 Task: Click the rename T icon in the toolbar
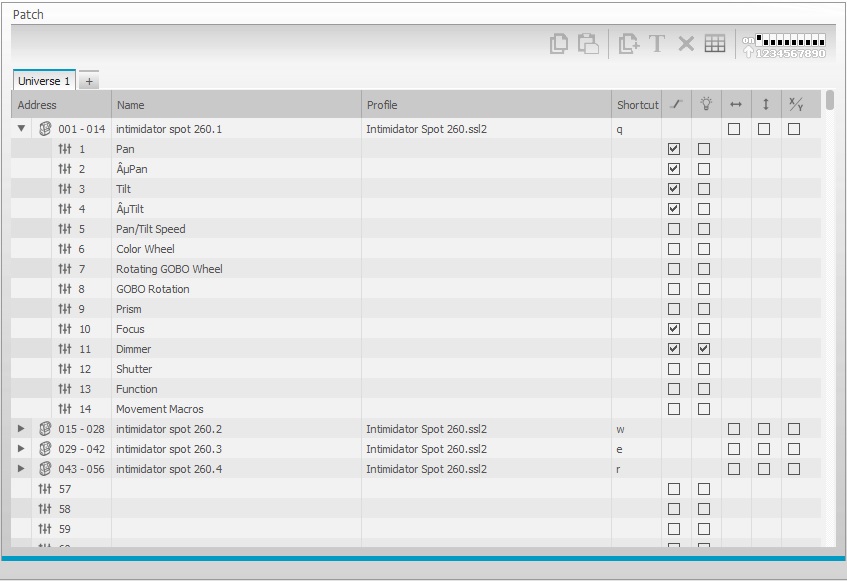click(x=657, y=43)
